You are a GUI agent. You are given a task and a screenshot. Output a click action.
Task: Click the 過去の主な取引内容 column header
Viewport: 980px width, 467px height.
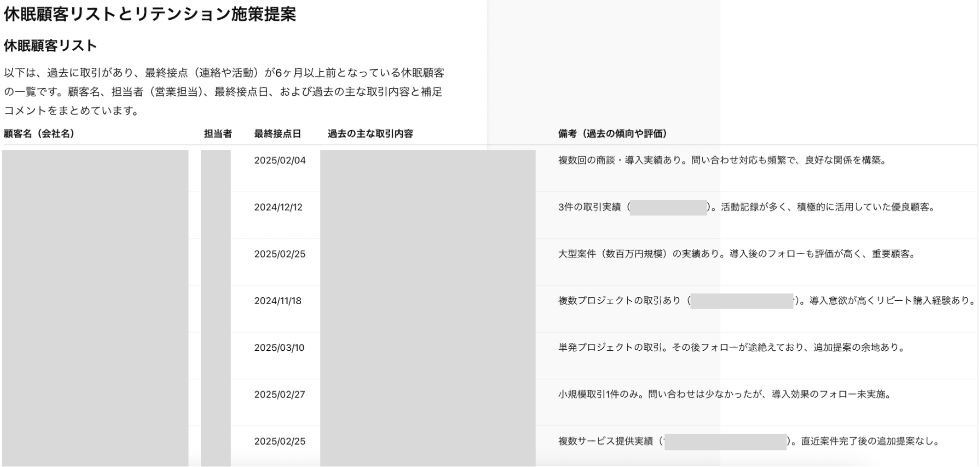point(370,134)
